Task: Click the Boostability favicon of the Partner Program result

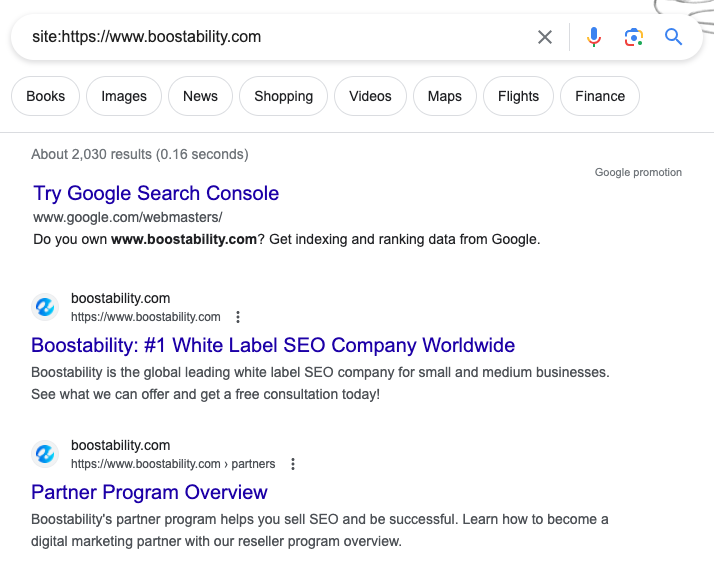Action: [x=45, y=454]
